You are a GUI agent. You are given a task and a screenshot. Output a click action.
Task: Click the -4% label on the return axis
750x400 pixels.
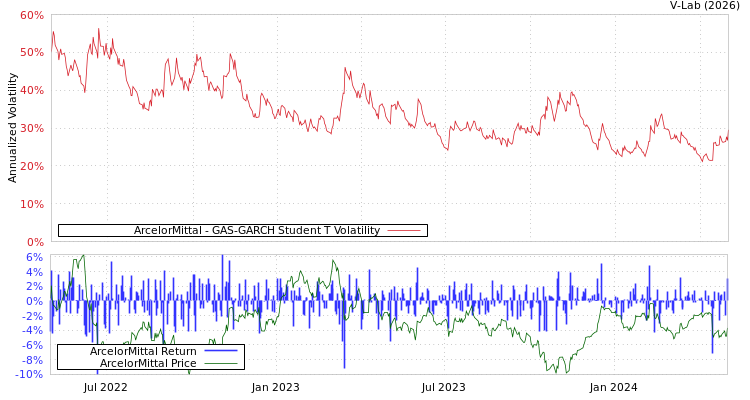click(32, 331)
